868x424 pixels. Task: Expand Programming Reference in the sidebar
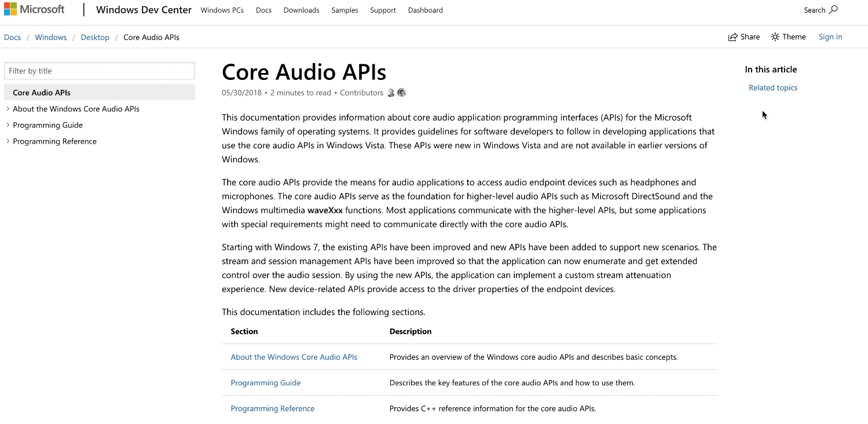8,141
